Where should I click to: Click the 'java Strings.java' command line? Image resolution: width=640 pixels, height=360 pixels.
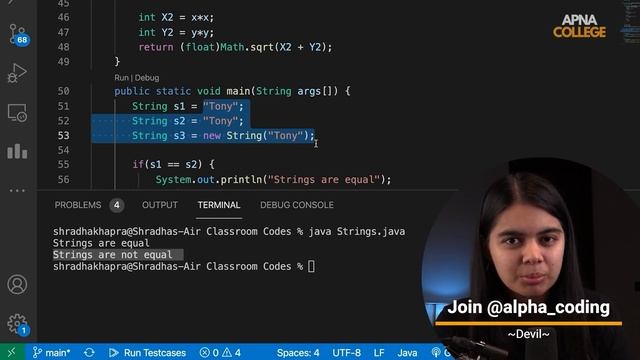(x=229, y=231)
